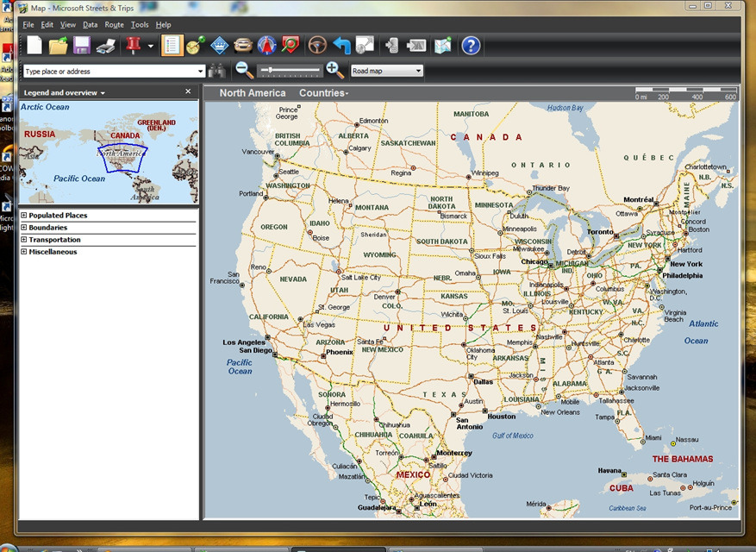The width and height of the screenshot is (756, 552).
Task: Click the zoom level slider
Action: point(291,70)
